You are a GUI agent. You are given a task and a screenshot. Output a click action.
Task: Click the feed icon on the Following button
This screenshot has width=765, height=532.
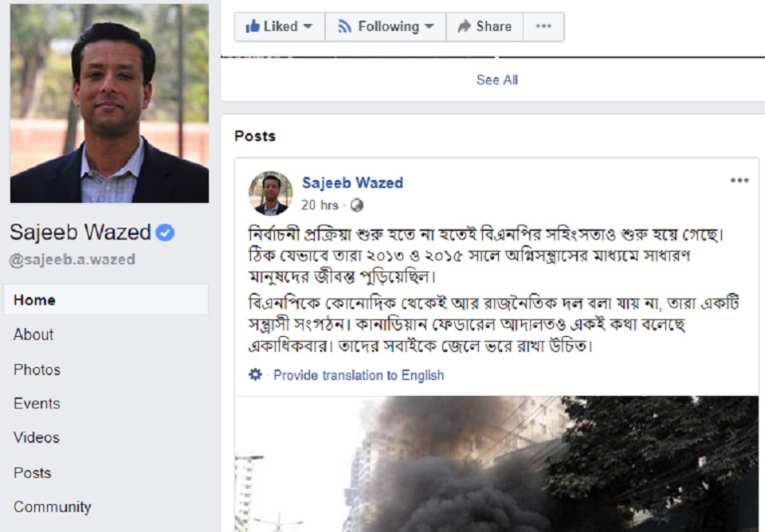pyautogui.click(x=343, y=26)
